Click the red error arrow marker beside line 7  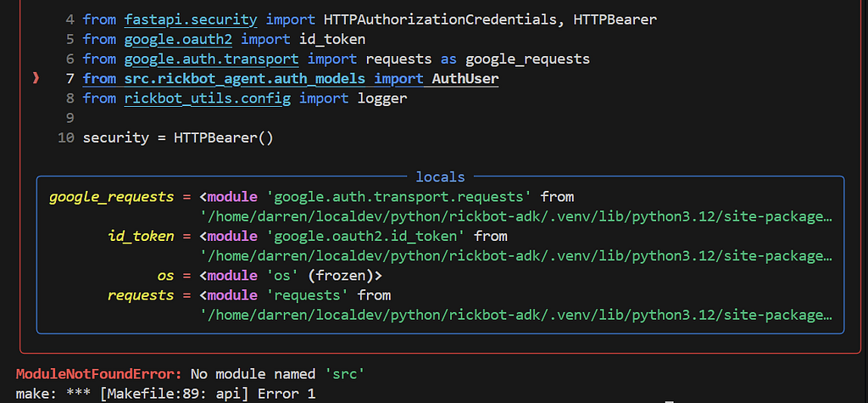point(36,79)
